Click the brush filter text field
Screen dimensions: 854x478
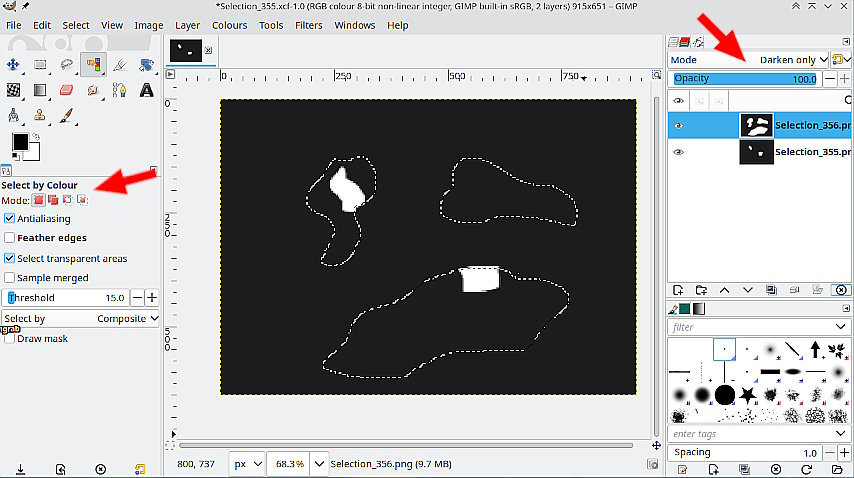[x=750, y=327]
